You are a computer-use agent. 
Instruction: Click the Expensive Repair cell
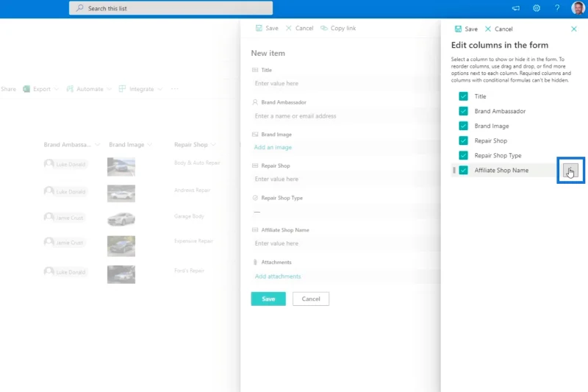(193, 240)
